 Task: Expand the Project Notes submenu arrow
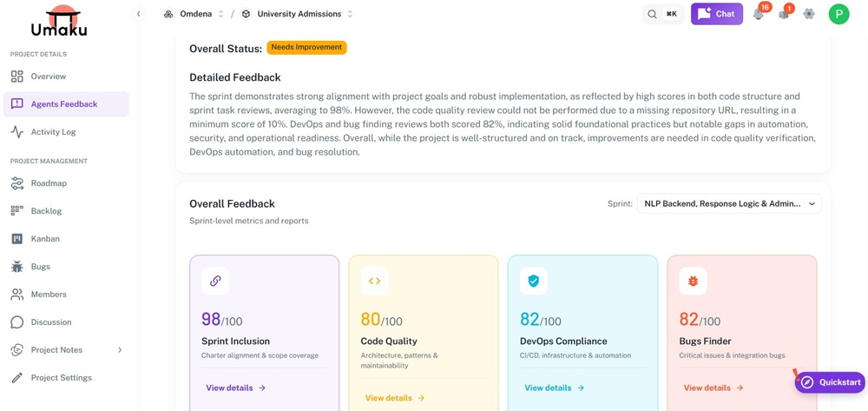120,350
